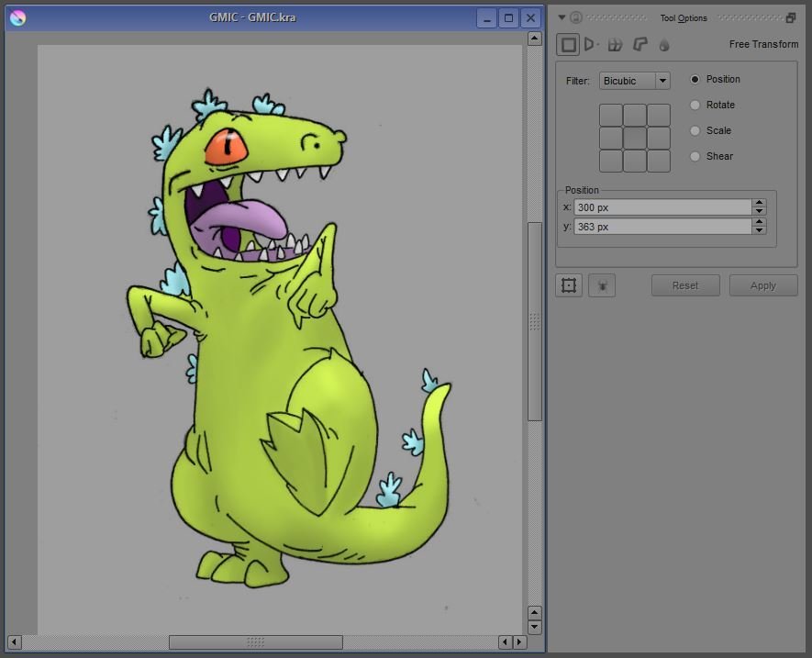Select the center anchor point cell
This screenshot has height=658, width=812.
pos(634,138)
